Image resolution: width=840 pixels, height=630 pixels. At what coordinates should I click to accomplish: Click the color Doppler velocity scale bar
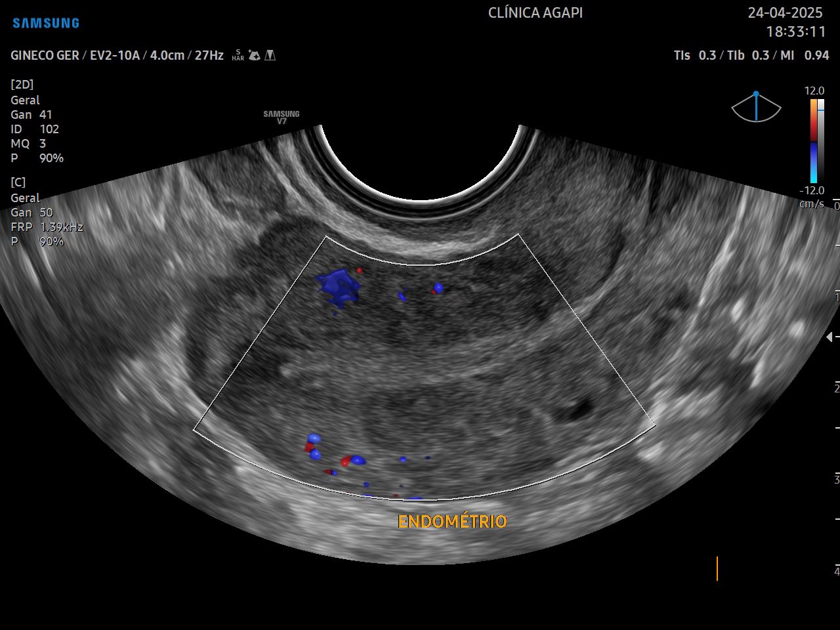tap(814, 141)
